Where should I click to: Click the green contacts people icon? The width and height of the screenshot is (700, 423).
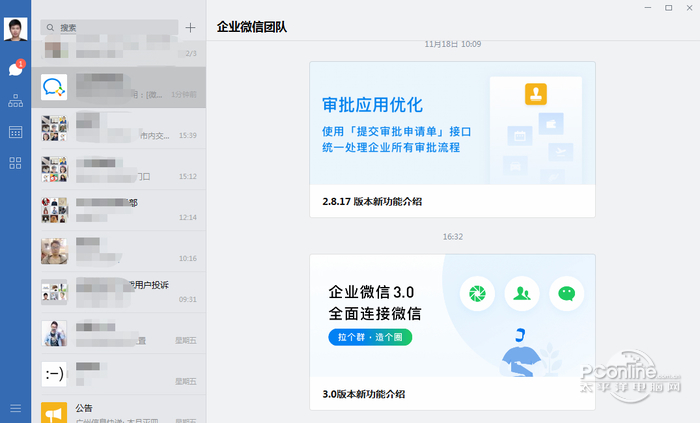tap(522, 294)
